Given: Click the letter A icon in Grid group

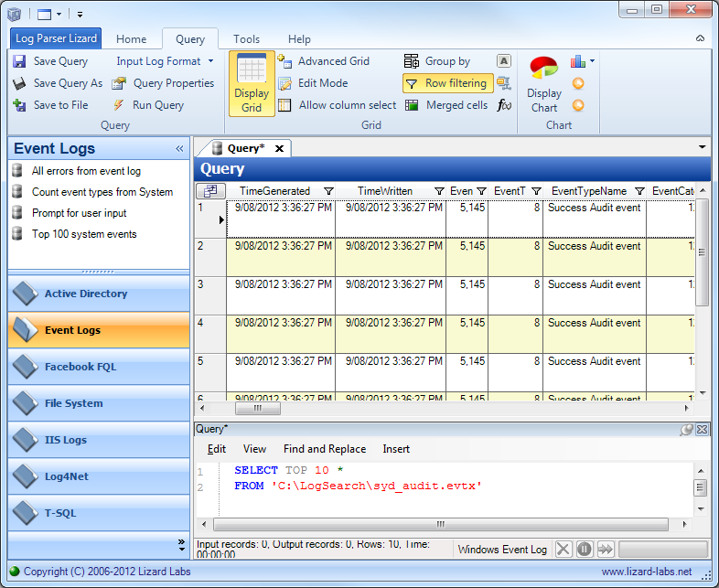Looking at the screenshot, I should pos(504,61).
